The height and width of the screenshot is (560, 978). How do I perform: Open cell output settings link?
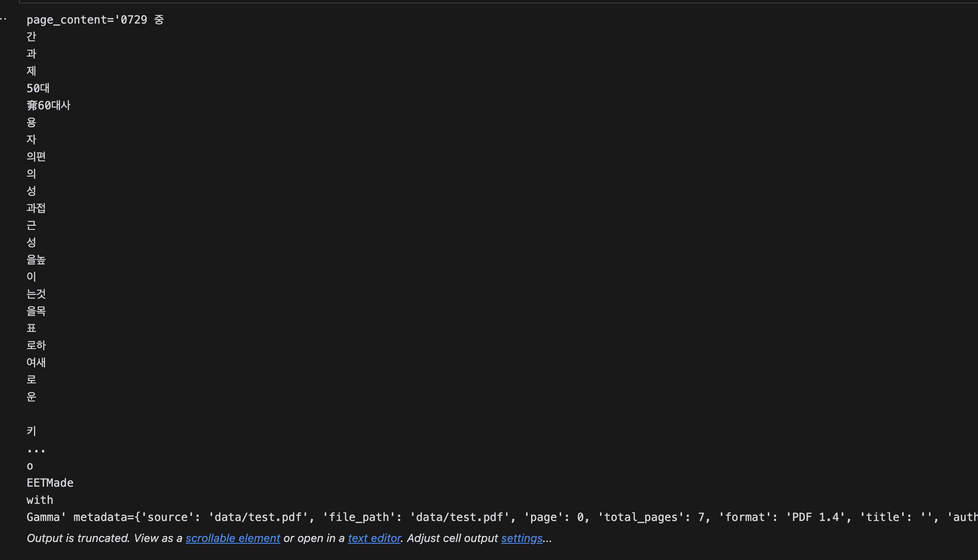(x=522, y=538)
